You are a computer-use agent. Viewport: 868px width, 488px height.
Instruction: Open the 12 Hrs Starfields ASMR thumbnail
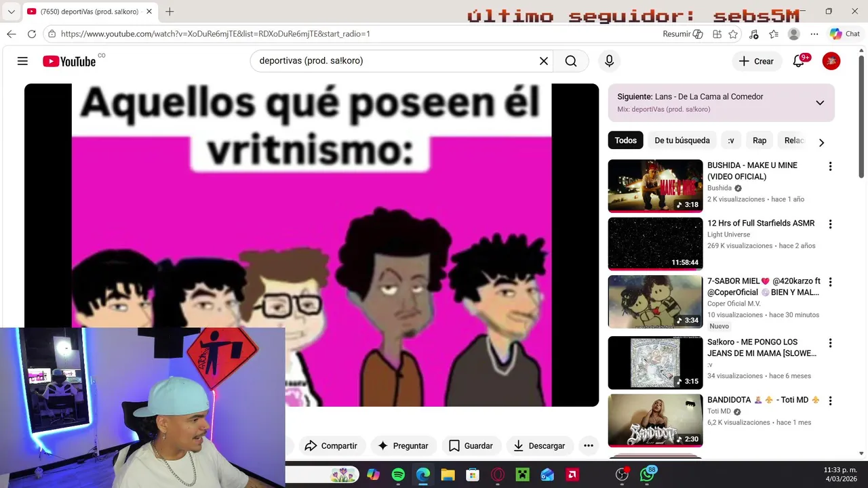[x=655, y=243]
